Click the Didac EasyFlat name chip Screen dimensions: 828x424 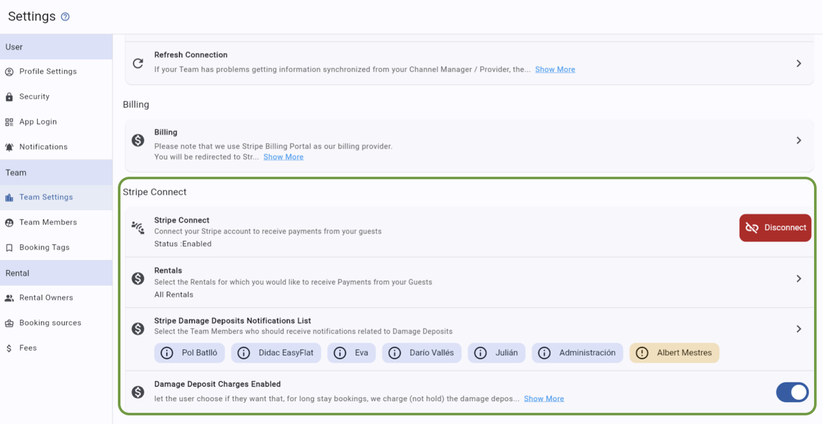[x=276, y=353]
